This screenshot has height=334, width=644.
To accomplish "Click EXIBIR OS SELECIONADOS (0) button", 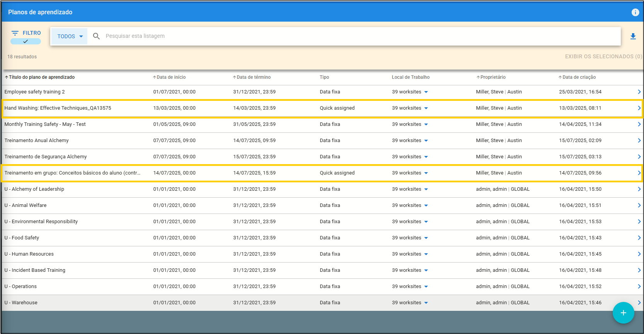I will point(603,56).
